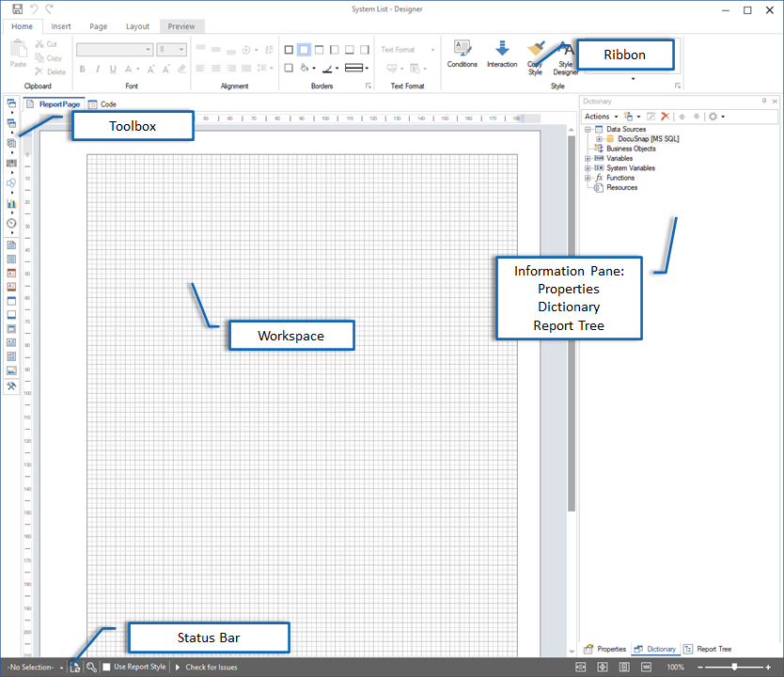Delete the selected item using the Dictionary red X
784x677 pixels.
[x=665, y=116]
